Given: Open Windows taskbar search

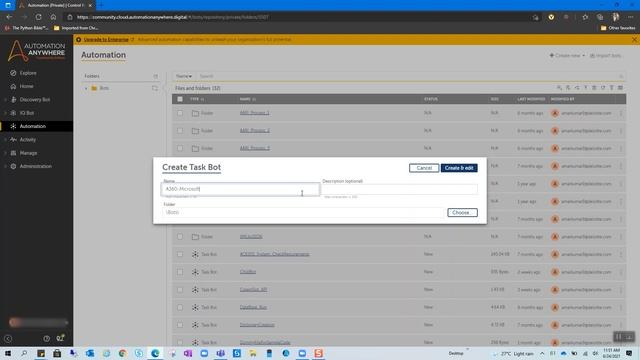Looking at the screenshot, I should point(24,353).
